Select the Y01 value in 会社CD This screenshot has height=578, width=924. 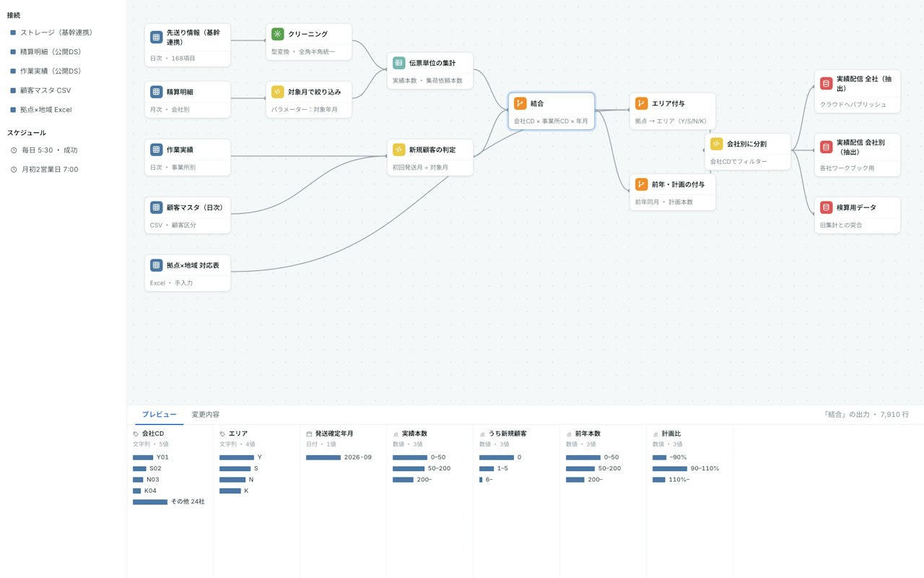[162, 457]
